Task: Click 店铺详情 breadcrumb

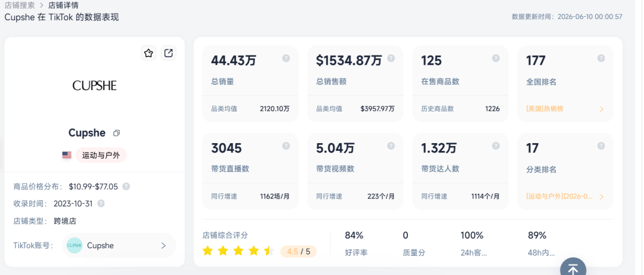Action: [x=63, y=5]
